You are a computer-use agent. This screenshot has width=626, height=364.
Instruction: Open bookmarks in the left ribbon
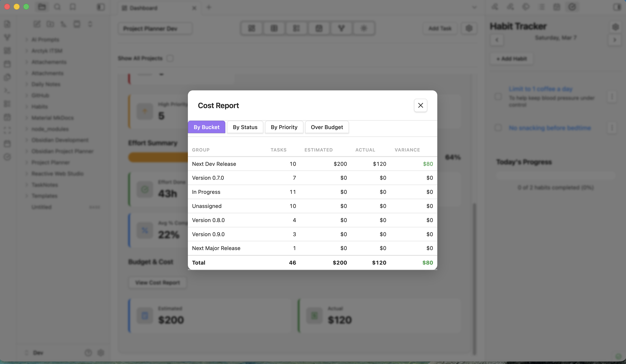72,7
